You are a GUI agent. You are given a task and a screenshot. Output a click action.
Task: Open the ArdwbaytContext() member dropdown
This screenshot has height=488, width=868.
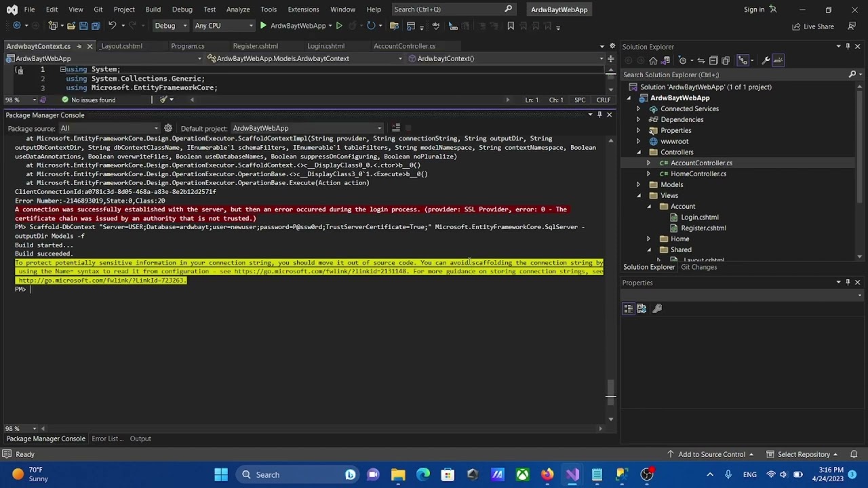506,58
